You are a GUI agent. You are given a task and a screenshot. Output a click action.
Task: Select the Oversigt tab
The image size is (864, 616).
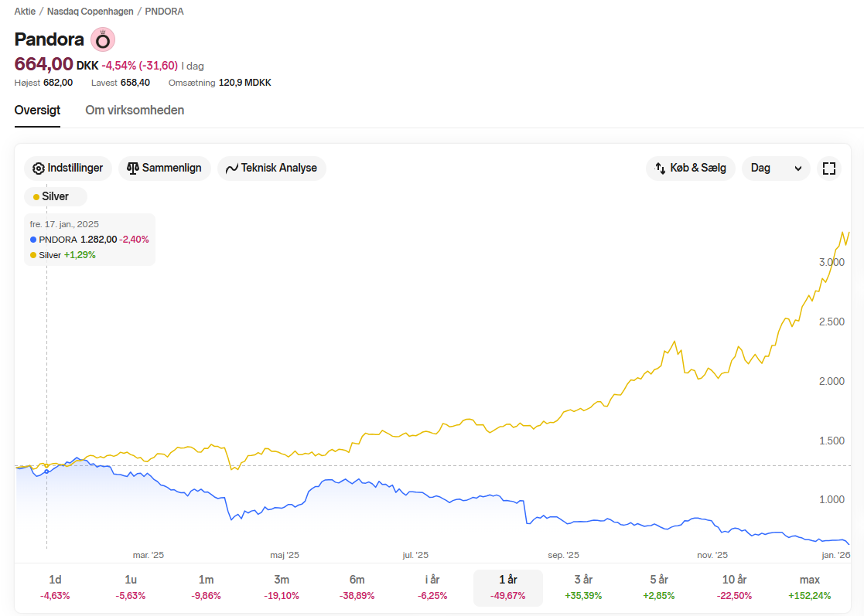[37, 110]
